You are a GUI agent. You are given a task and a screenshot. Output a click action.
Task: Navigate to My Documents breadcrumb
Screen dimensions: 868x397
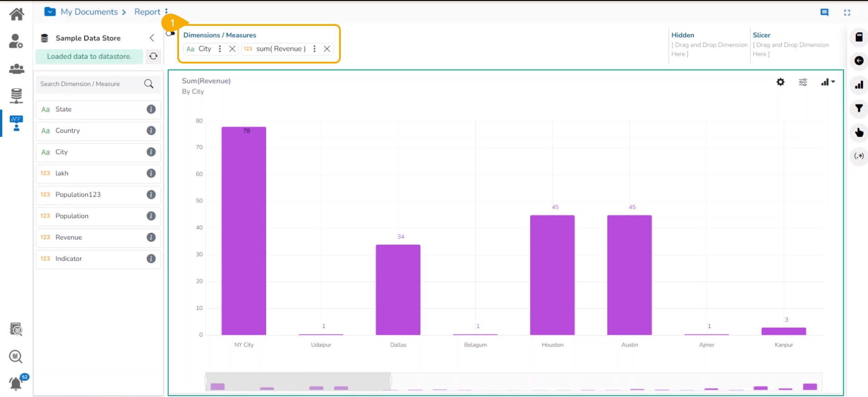pos(89,12)
